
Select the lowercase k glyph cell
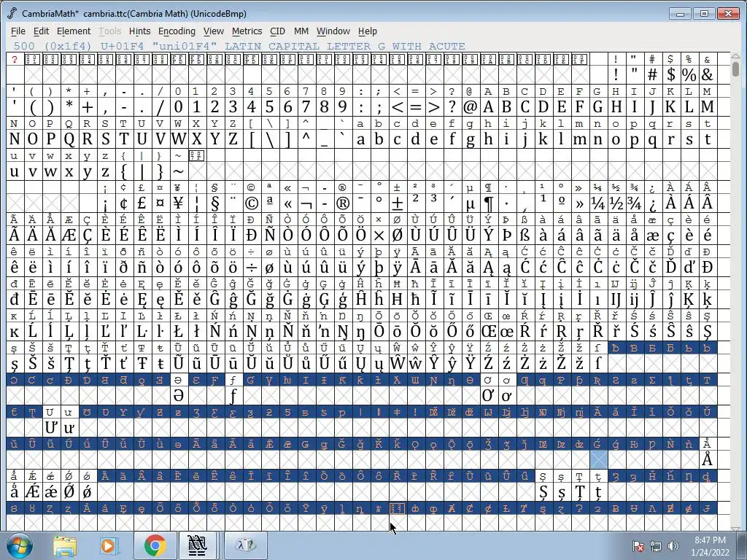click(543, 139)
